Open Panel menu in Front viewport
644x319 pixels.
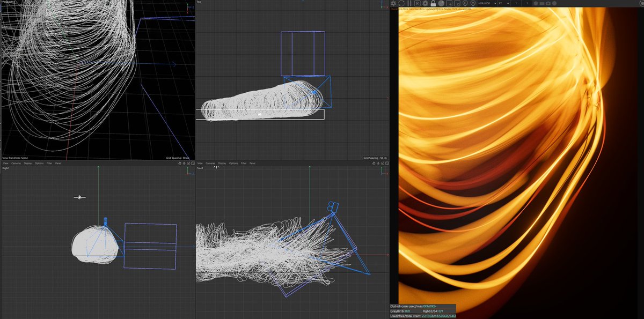click(252, 163)
